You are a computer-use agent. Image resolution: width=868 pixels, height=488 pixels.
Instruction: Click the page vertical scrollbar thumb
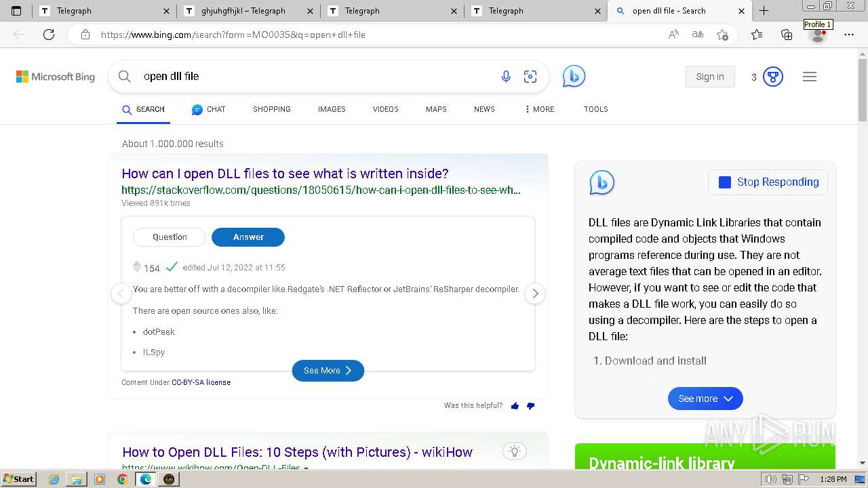(863, 89)
